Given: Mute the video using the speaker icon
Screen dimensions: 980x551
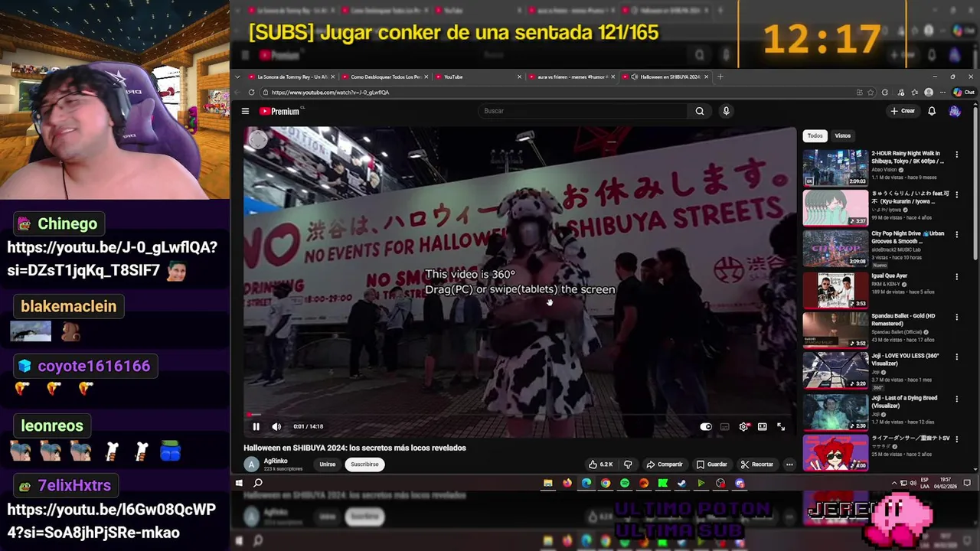Looking at the screenshot, I should 276,427.
